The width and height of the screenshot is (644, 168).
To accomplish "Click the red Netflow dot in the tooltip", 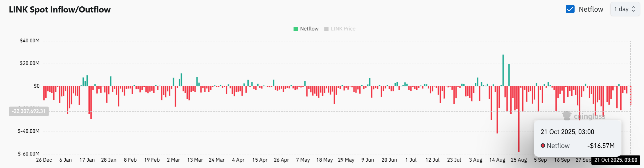I will [543, 146].
